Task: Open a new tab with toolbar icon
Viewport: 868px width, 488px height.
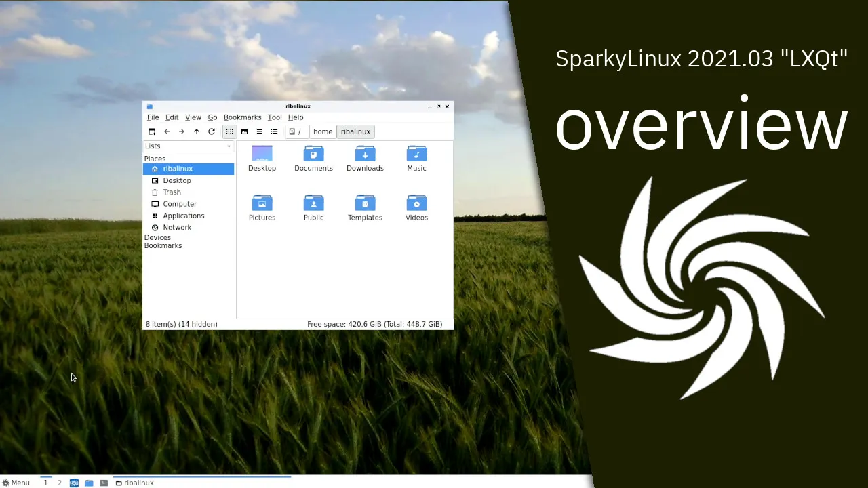Action: [152, 131]
